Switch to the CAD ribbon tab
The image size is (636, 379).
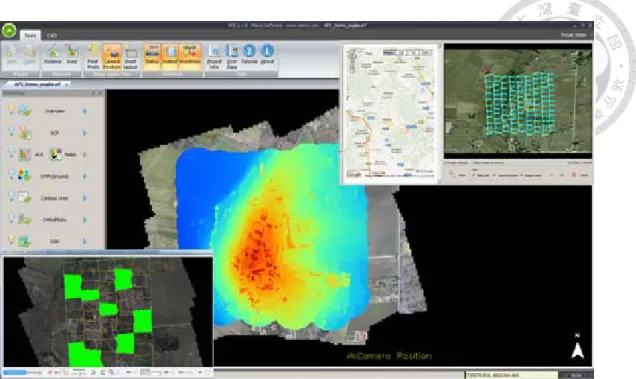pos(52,36)
